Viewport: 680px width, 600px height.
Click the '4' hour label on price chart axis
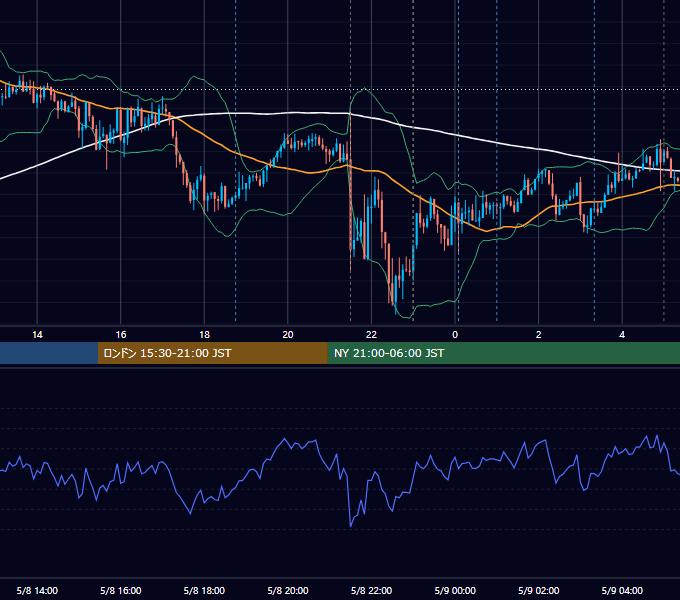click(622, 335)
